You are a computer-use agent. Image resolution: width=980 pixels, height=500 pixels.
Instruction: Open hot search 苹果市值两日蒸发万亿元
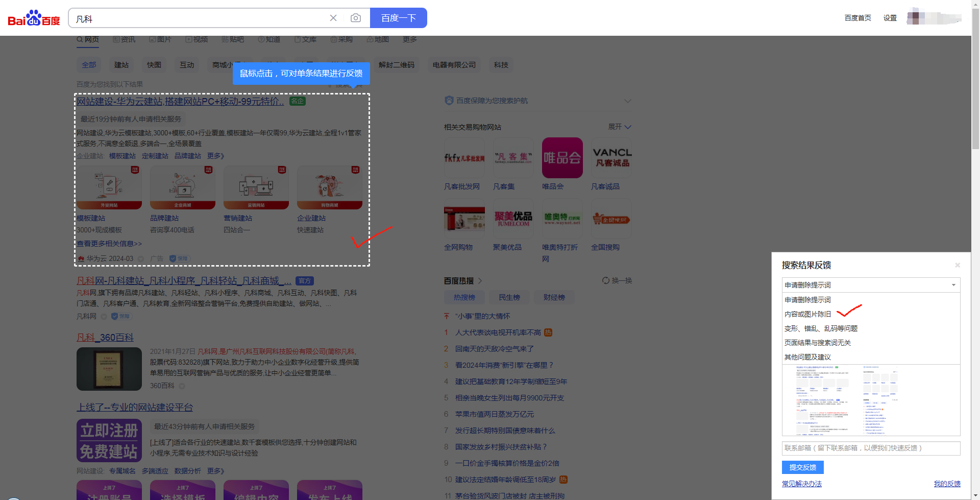[x=495, y=414]
